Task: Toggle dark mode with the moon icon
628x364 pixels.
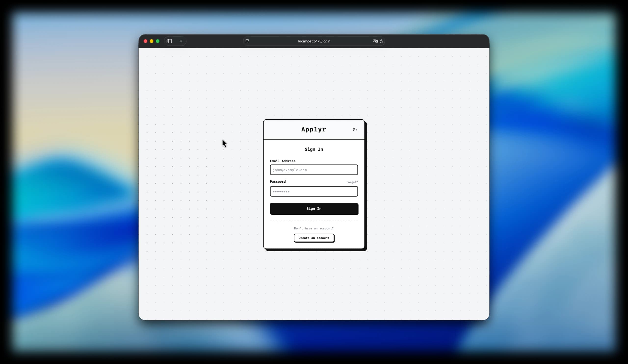Action: pos(355,129)
